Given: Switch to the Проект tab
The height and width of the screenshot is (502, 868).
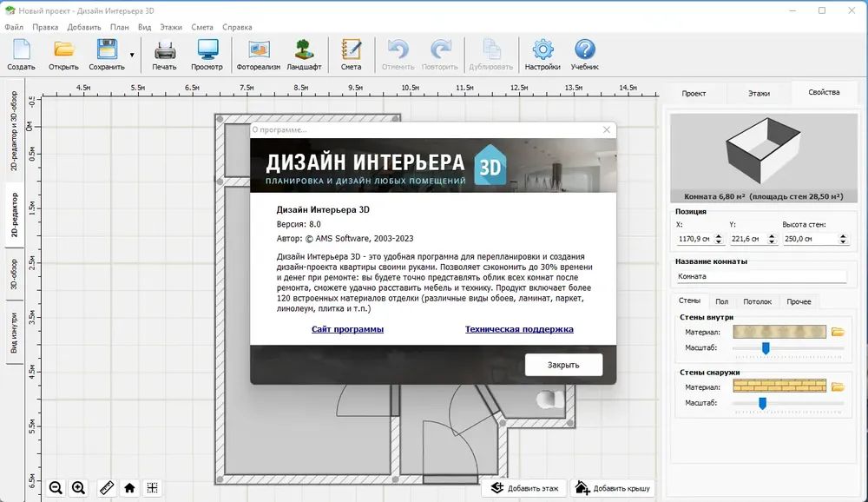Looking at the screenshot, I should point(694,93).
